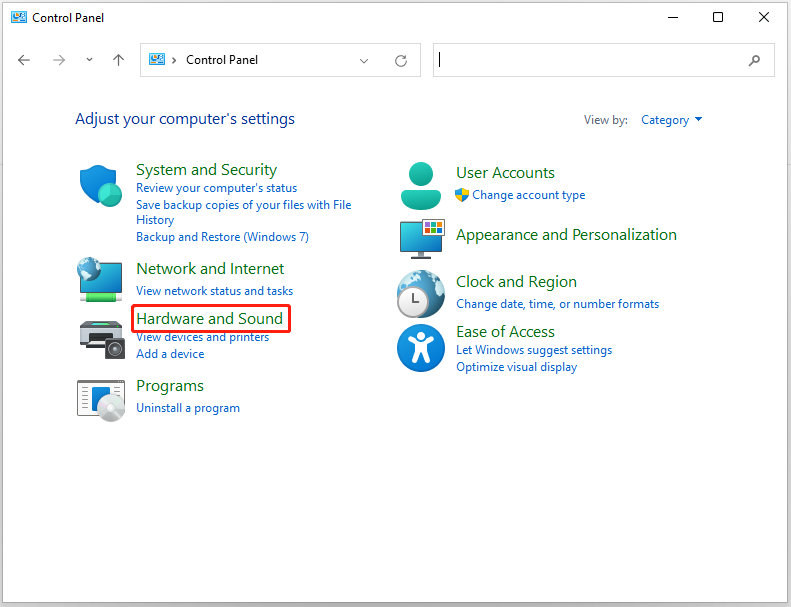This screenshot has width=791, height=607.
Task: Click the Clock and Region icon
Action: 420,293
